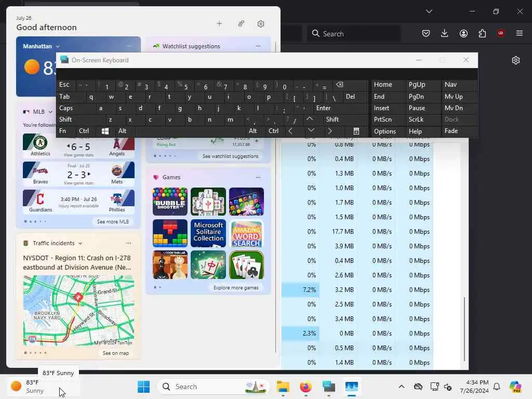Click the traffic incident map
The height and width of the screenshot is (399, 532).
click(x=79, y=310)
